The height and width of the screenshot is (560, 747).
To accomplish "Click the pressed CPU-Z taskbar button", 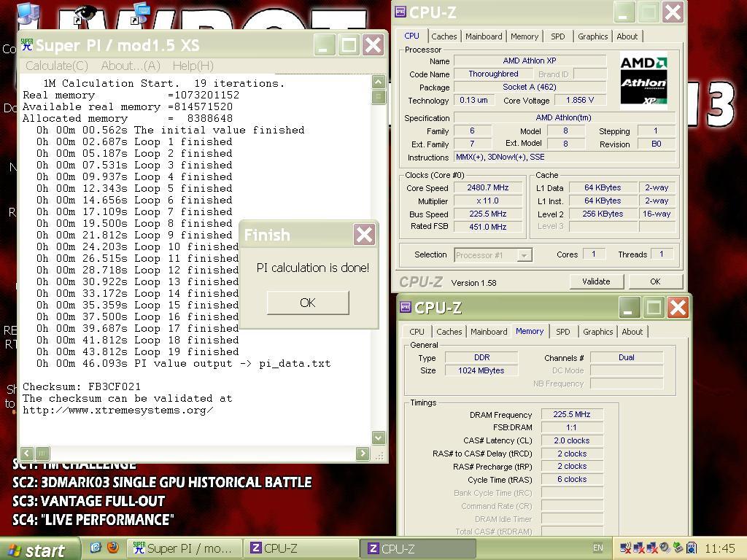I will click(x=417, y=548).
